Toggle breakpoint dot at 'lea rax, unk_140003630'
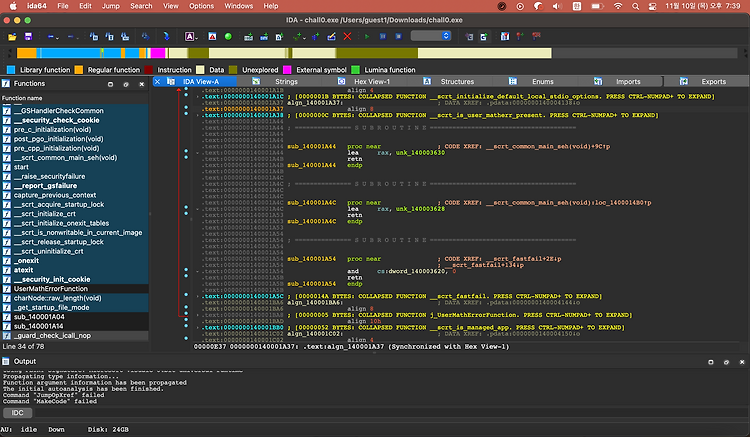This screenshot has height=437, width=750. [186, 153]
